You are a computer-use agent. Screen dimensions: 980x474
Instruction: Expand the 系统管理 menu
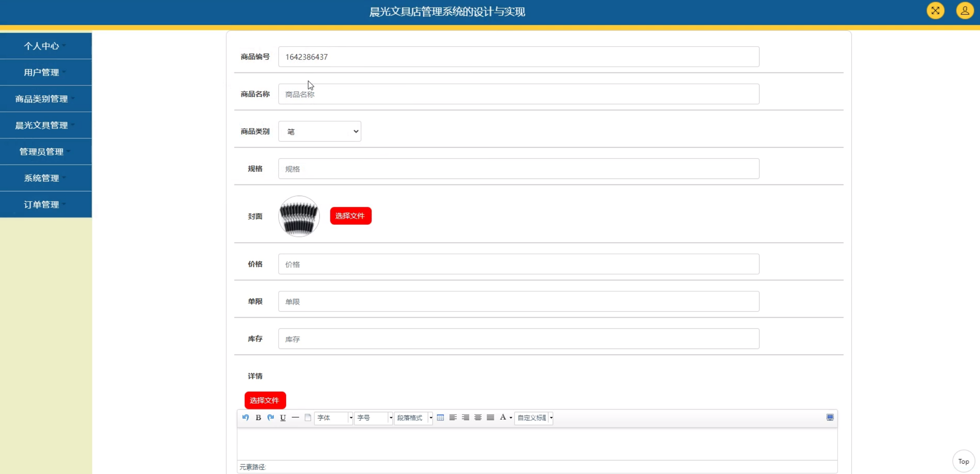(x=46, y=178)
